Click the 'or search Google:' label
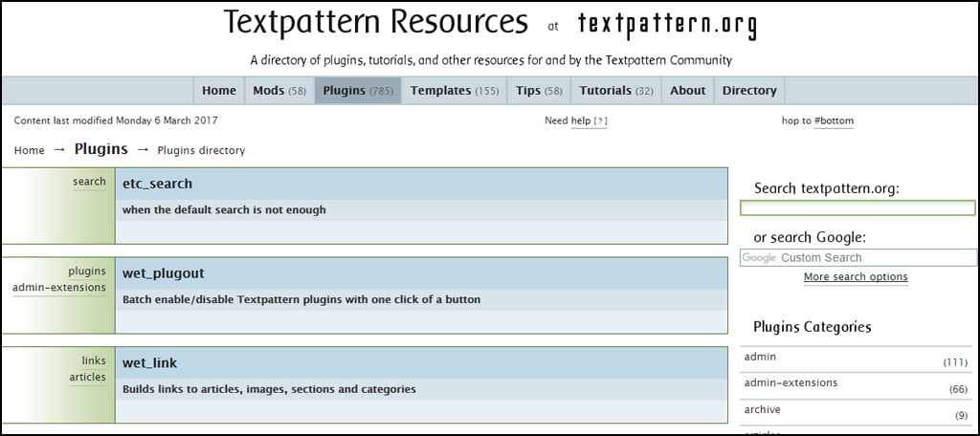 pos(810,237)
